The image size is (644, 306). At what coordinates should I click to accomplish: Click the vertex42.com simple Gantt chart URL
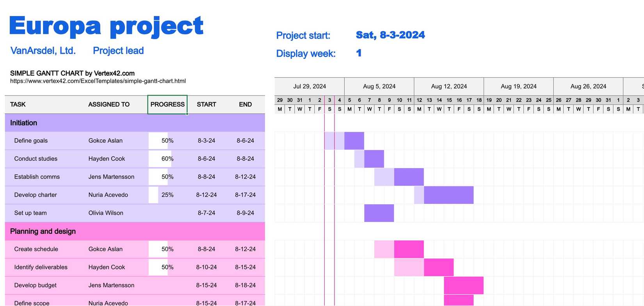pyautogui.click(x=98, y=81)
